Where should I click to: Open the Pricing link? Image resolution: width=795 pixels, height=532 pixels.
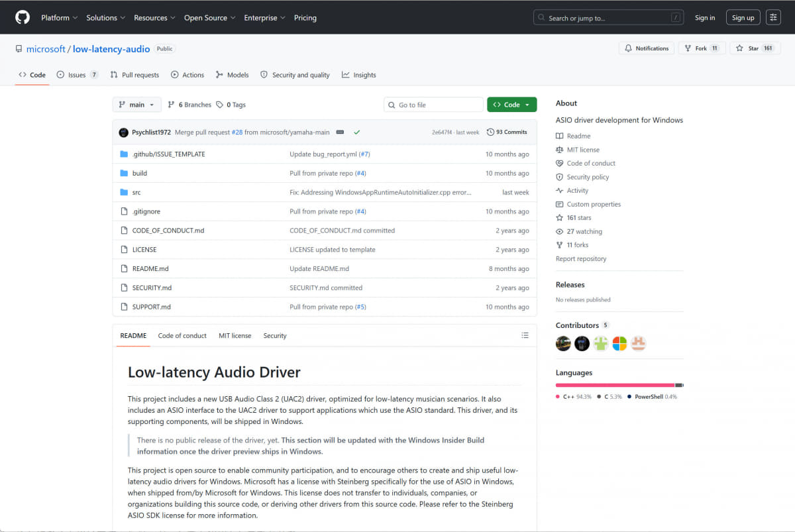305,18
